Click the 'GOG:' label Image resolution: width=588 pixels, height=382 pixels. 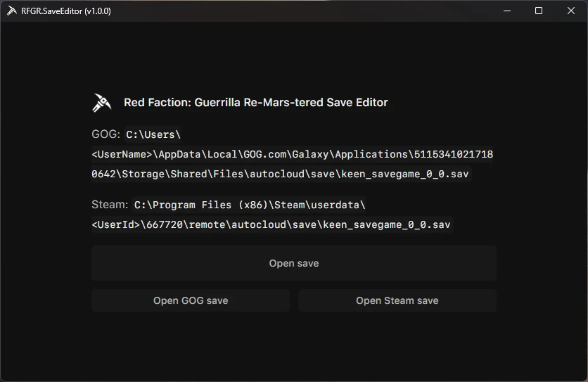point(106,134)
